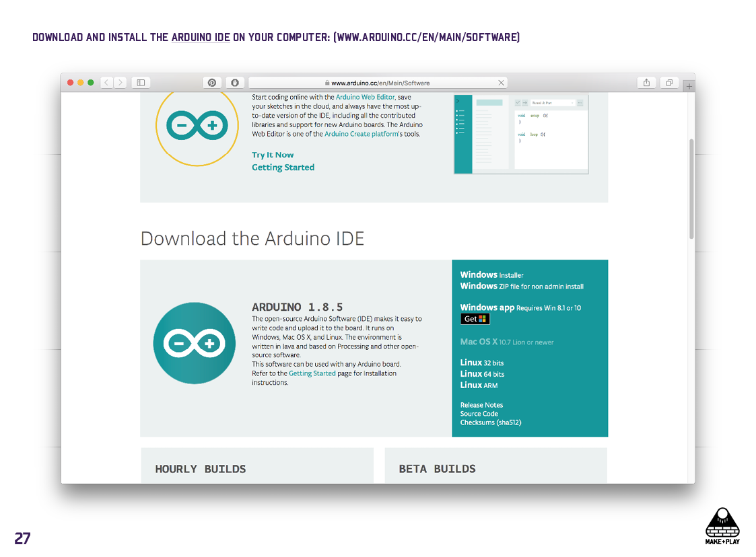This screenshot has width=756, height=557.
Task: Click the yellow minimize window button
Action: [x=81, y=82]
